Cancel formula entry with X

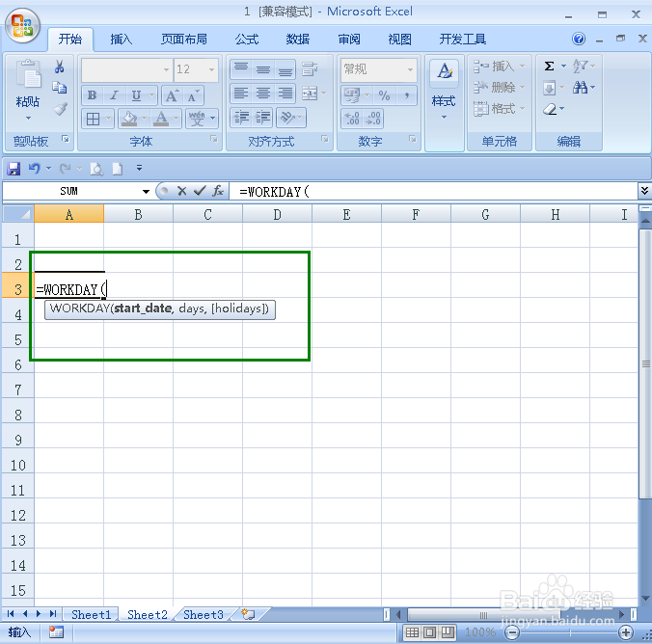coord(181,191)
